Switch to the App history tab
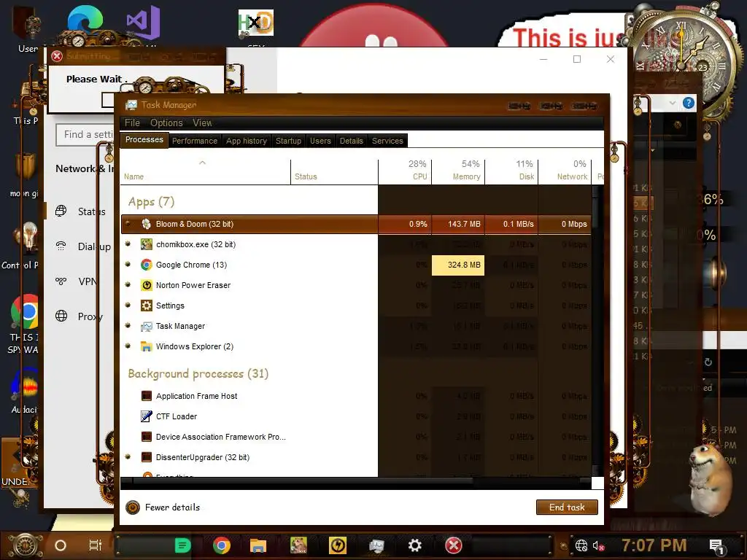Image resolution: width=747 pixels, height=560 pixels. click(247, 141)
